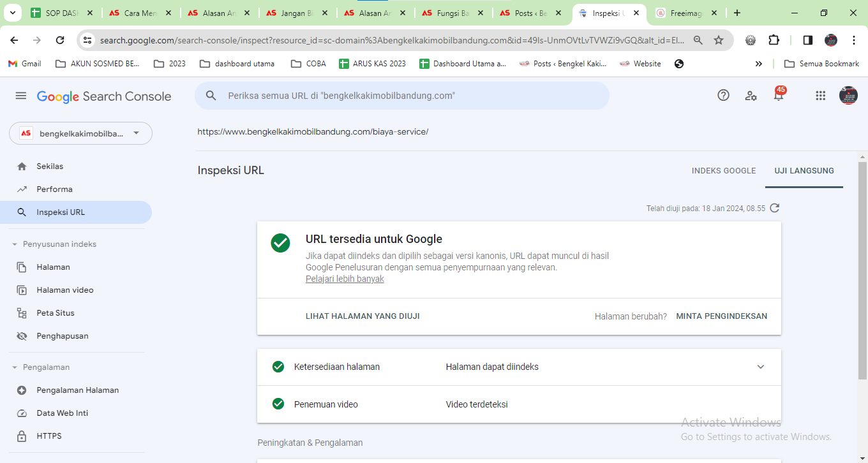
Task: Open the Dashboard Utama a... sheets bookmark
Action: click(x=463, y=64)
